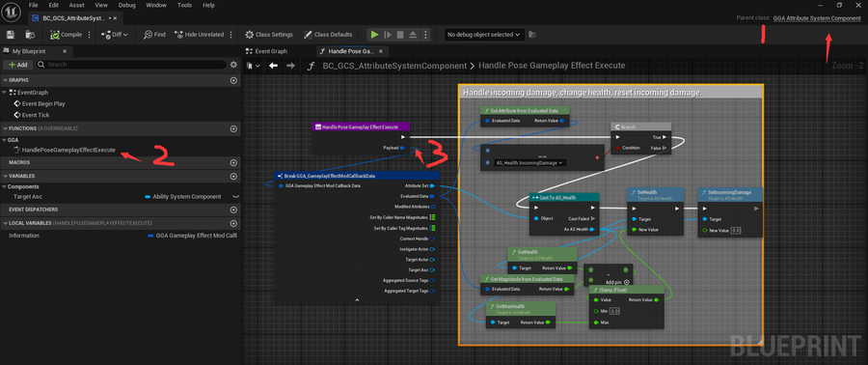Select Event Begin Play in graph list
The width and height of the screenshot is (868, 365).
pyautogui.click(x=43, y=103)
